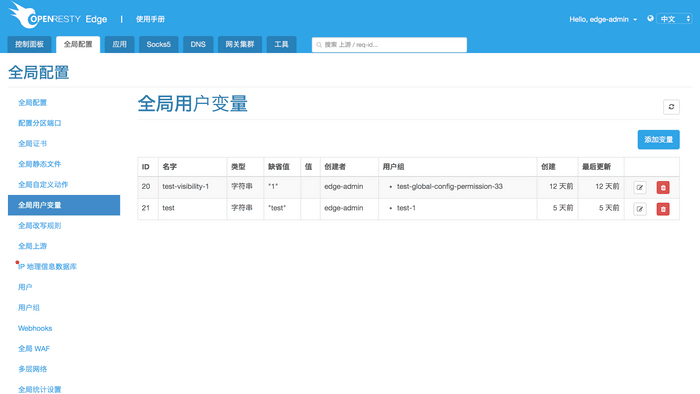Click the globe language icon
This screenshot has height=394, width=700.
tap(650, 18)
